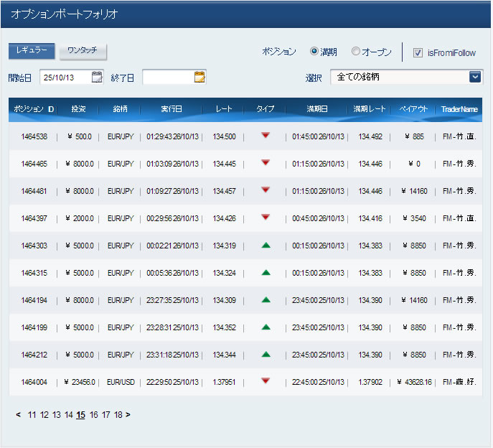Click payout ¥ 0 of position 1464465
Viewport: 493px width, 448px height.
click(415, 164)
